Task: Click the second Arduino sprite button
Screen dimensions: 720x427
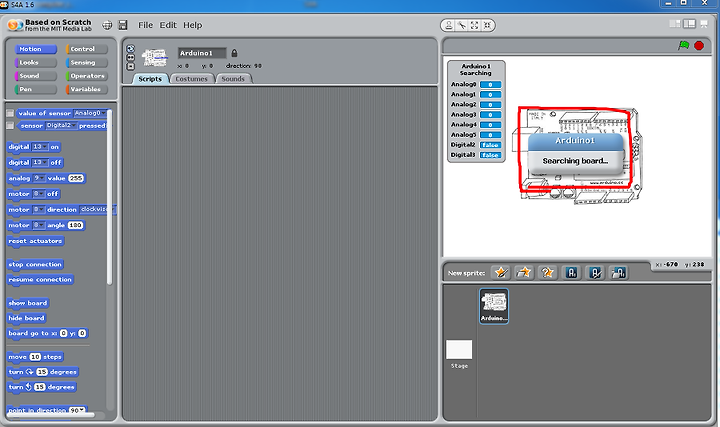Action: 595,273
